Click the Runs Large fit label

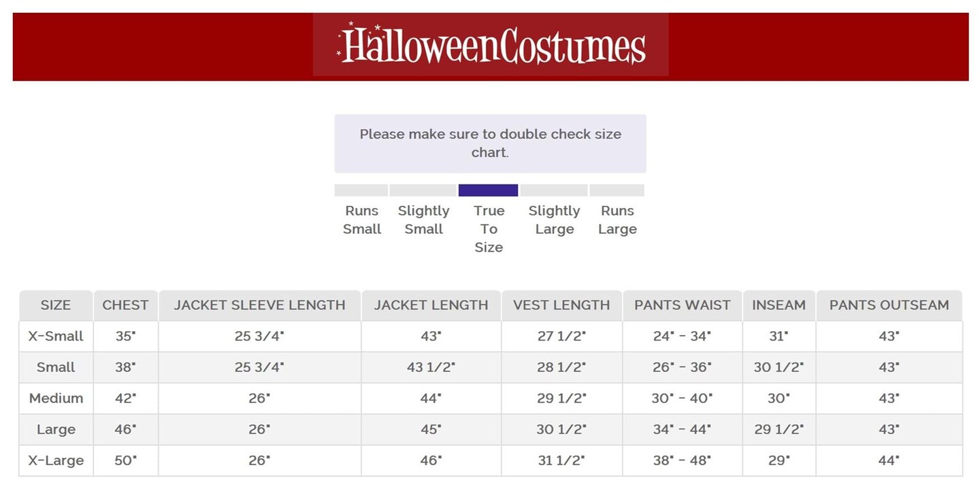coord(617,220)
